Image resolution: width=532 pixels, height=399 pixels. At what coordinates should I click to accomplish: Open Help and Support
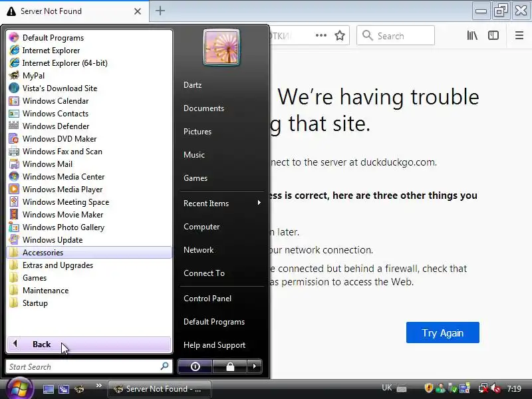[x=214, y=345]
